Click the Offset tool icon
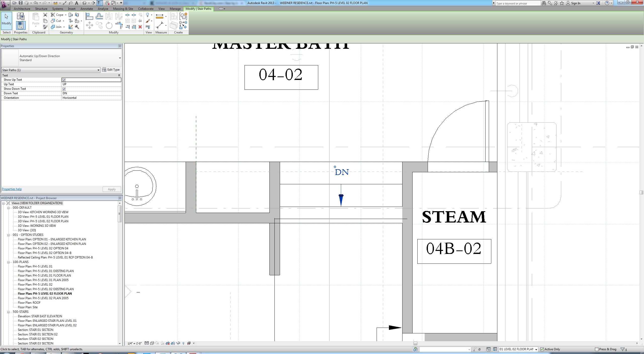The image size is (644, 354). pos(99,17)
